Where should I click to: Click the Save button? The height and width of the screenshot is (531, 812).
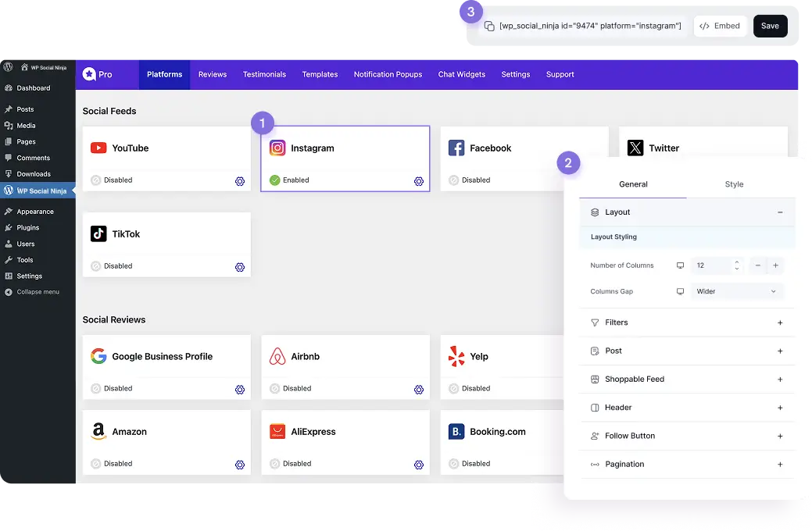tap(770, 26)
